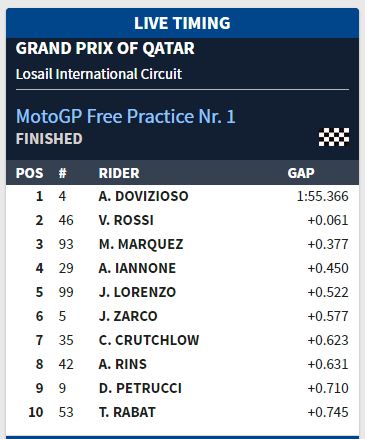Click the POS column header
The width and height of the screenshot is (365, 439).
click(x=29, y=173)
